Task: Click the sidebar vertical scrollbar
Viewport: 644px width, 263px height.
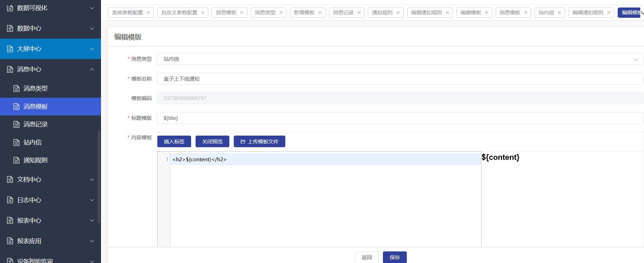Action: point(99,177)
